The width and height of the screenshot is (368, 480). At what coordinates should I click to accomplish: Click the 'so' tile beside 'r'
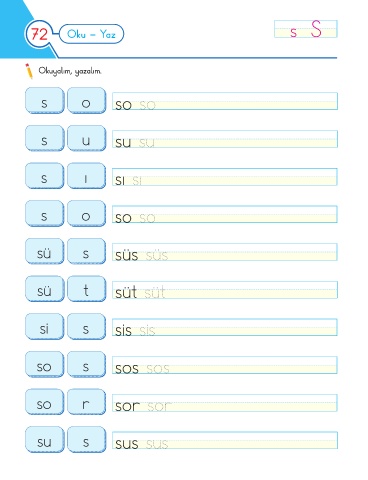click(x=44, y=402)
